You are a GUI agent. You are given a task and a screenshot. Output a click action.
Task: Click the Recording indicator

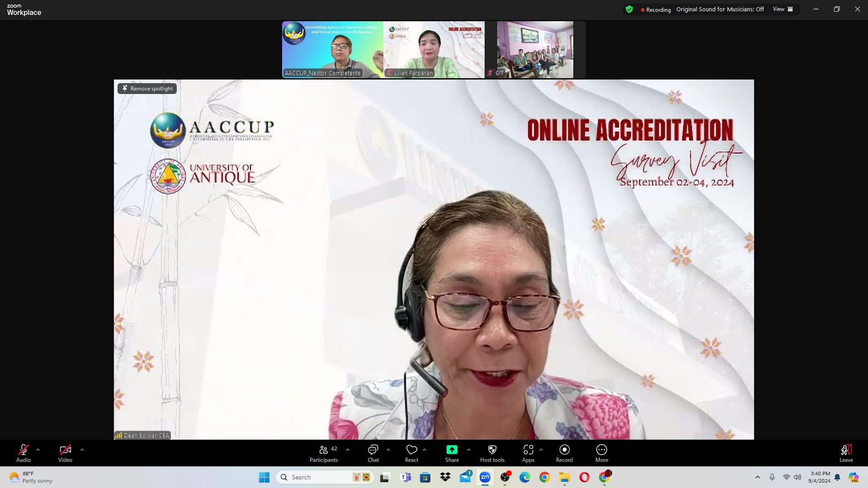click(656, 9)
